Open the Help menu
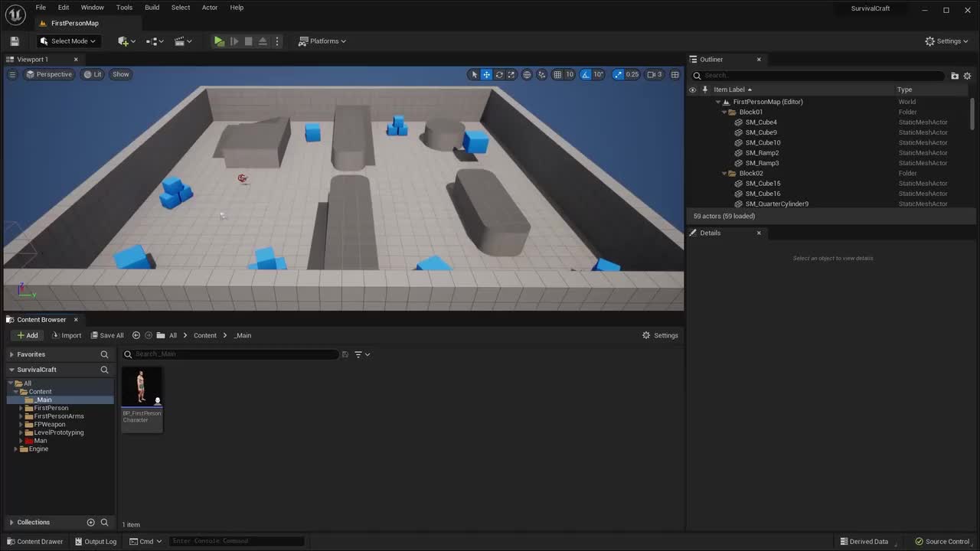980x551 pixels. coord(237,8)
